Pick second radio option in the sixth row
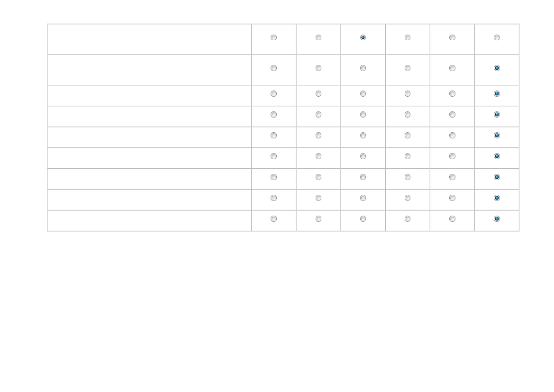The height and width of the screenshot is (392, 554). point(318,156)
